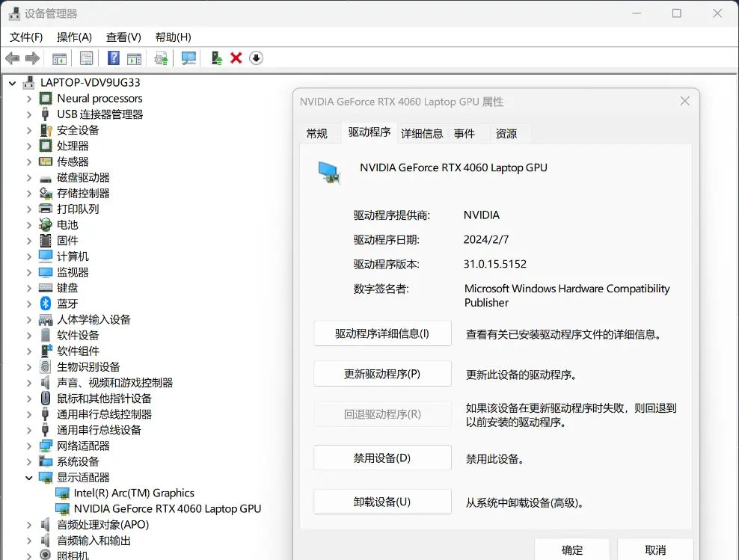This screenshot has width=739, height=560.
Task: Click the action pane toolbar icon
Action: (135, 58)
